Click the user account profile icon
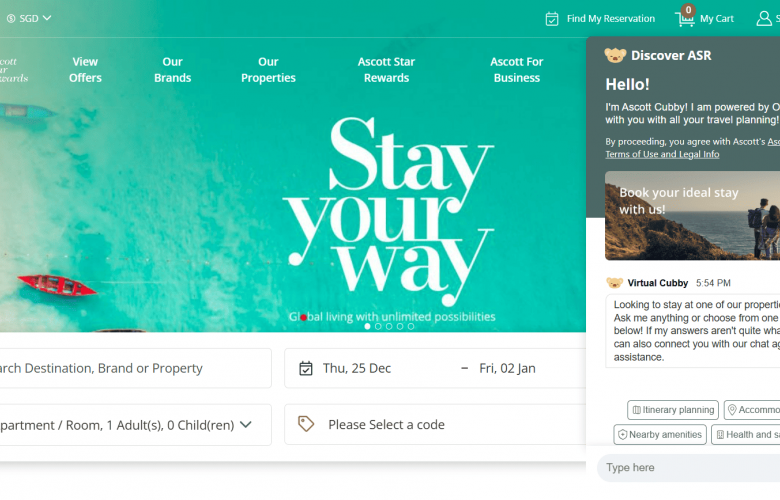Viewport: 780px width, 500px height. coord(764,19)
